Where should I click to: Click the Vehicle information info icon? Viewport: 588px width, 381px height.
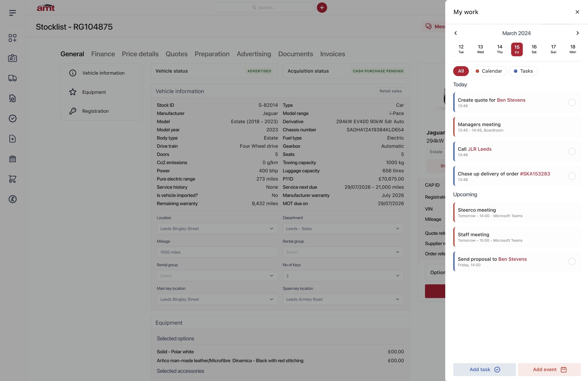[73, 73]
